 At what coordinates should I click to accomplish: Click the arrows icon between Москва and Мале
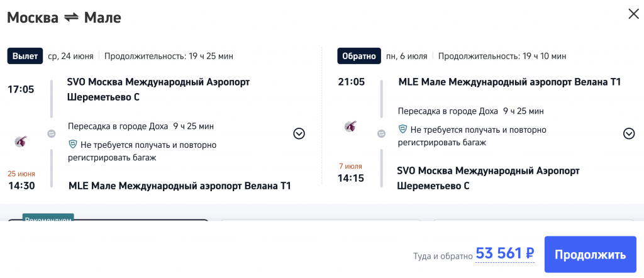[x=71, y=18]
